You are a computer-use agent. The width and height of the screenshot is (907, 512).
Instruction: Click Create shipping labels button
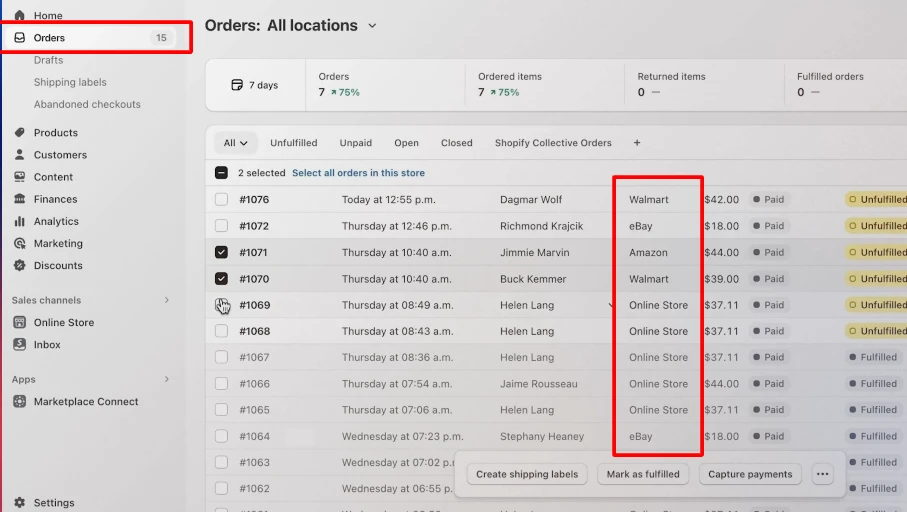tap(527, 474)
